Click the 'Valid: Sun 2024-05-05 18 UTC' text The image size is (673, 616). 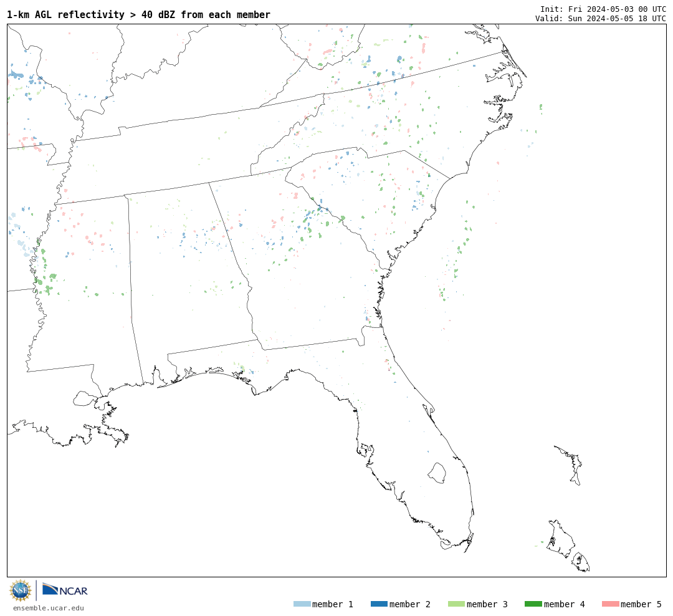pos(601,19)
